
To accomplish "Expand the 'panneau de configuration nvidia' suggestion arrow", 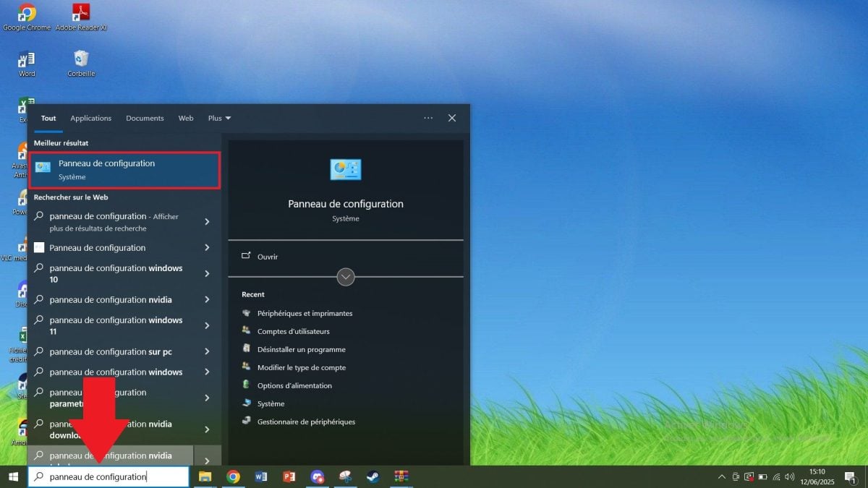I will 207,299.
